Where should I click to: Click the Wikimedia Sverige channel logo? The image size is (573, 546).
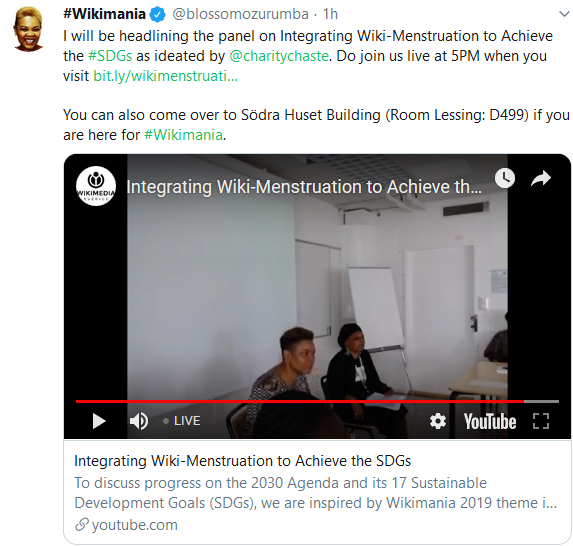96,186
